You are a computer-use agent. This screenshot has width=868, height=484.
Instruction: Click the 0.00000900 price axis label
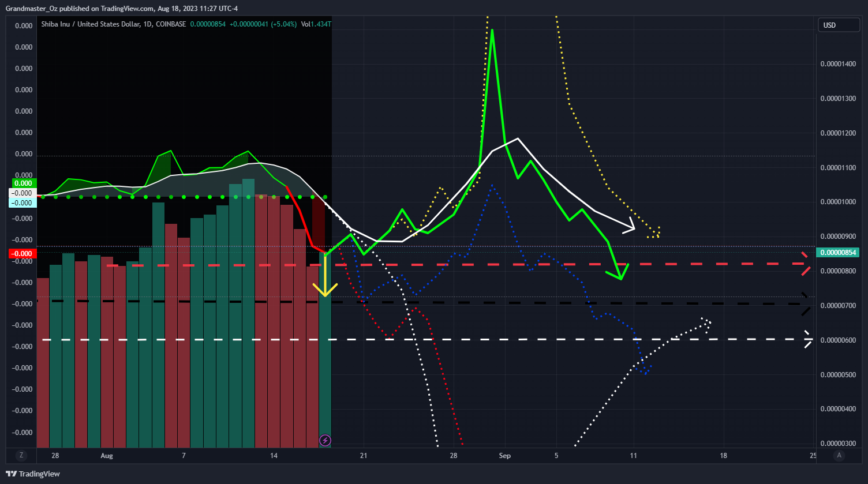click(x=838, y=237)
